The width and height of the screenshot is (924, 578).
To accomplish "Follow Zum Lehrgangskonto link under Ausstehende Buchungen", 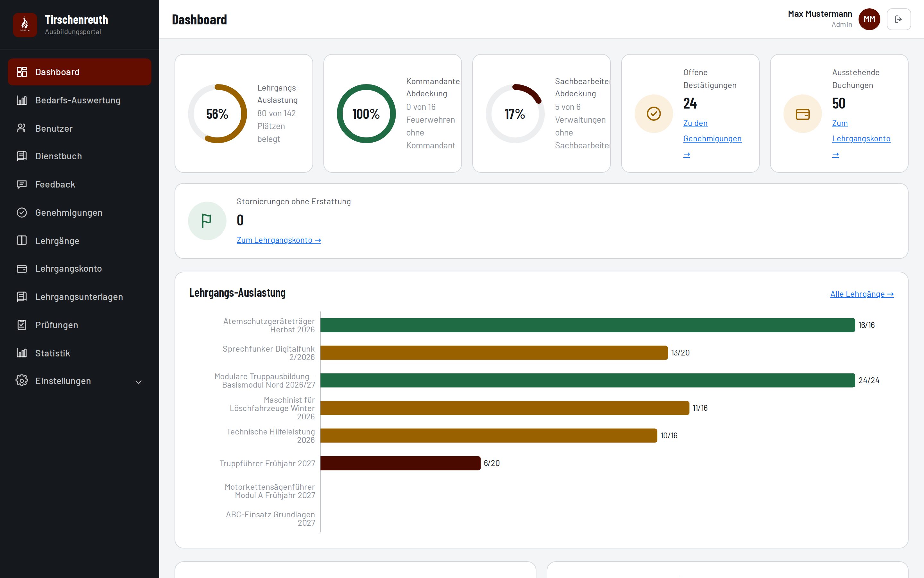I will pyautogui.click(x=861, y=138).
